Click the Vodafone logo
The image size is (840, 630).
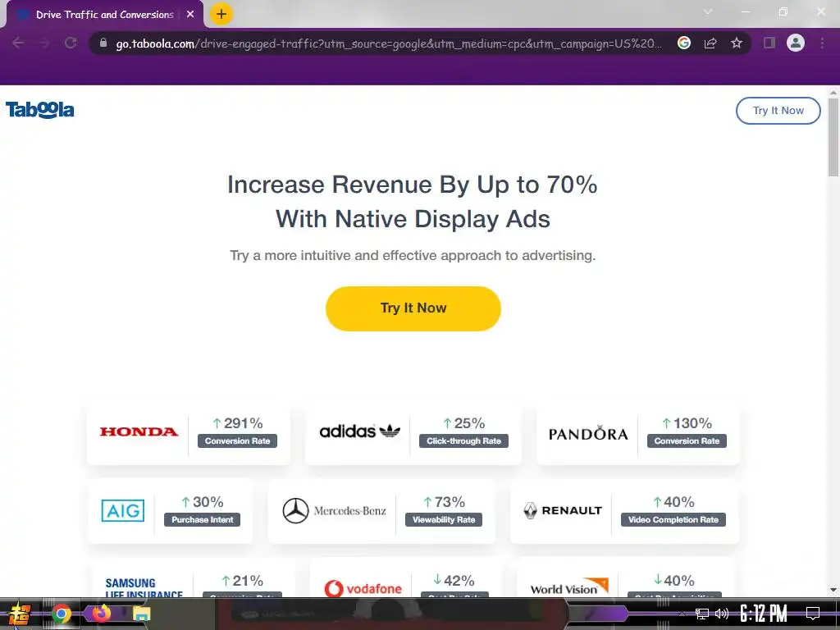tap(363, 588)
